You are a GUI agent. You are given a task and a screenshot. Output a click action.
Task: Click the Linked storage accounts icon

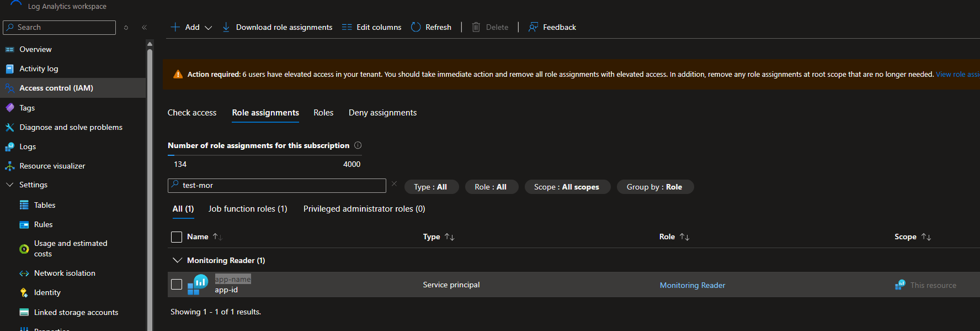pyautogui.click(x=24, y=312)
